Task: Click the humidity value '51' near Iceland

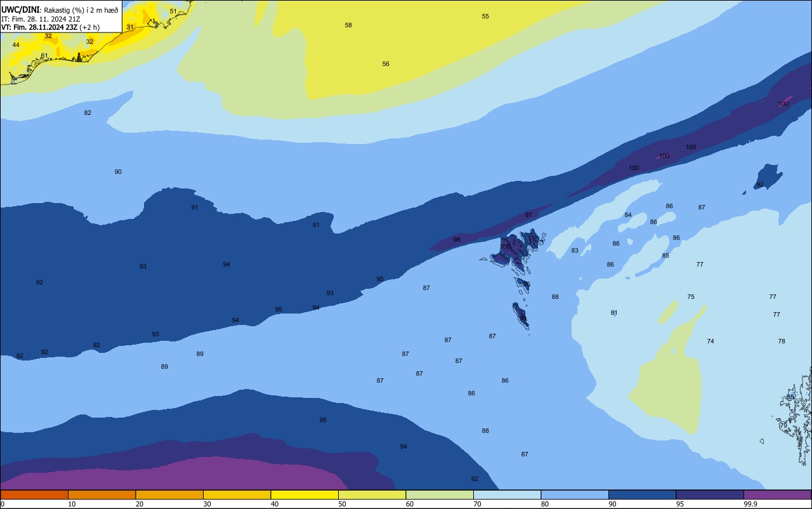Action: pos(173,11)
